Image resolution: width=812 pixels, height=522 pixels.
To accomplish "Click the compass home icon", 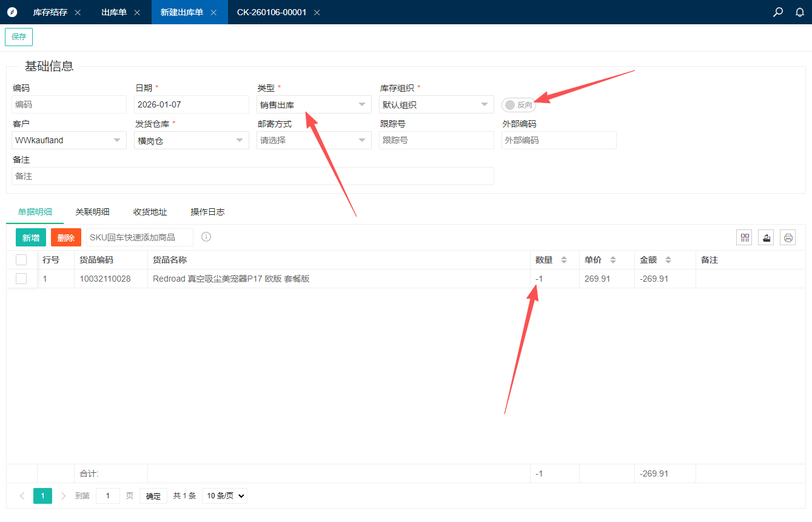I will coord(12,12).
